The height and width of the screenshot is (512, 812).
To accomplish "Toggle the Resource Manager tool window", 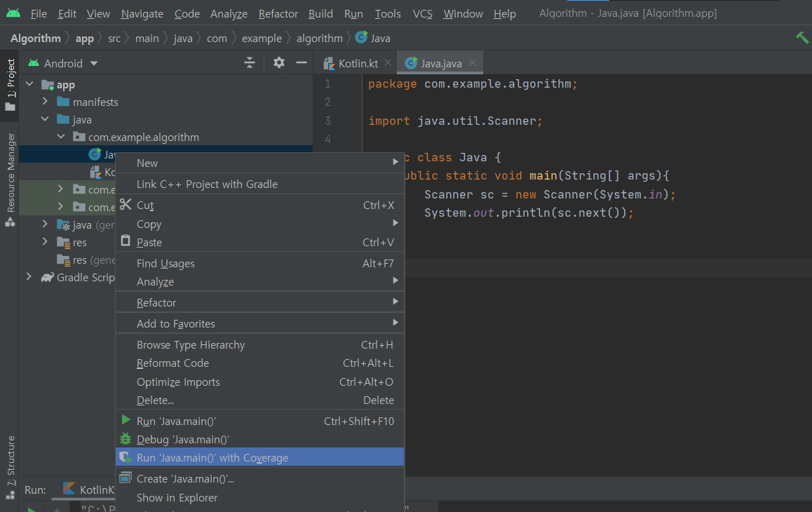I will tap(10, 179).
